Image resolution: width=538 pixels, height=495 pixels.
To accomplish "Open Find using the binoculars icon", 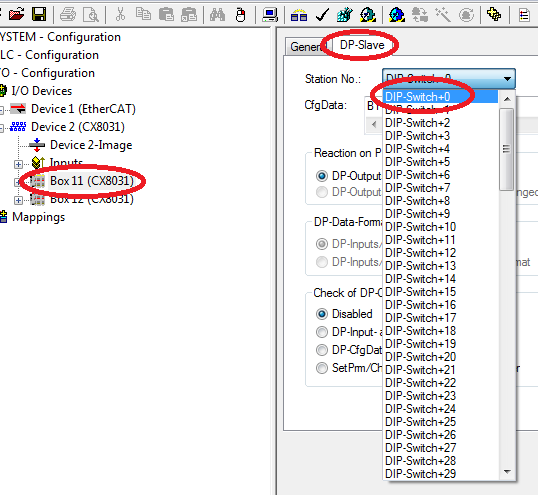I will (x=218, y=15).
